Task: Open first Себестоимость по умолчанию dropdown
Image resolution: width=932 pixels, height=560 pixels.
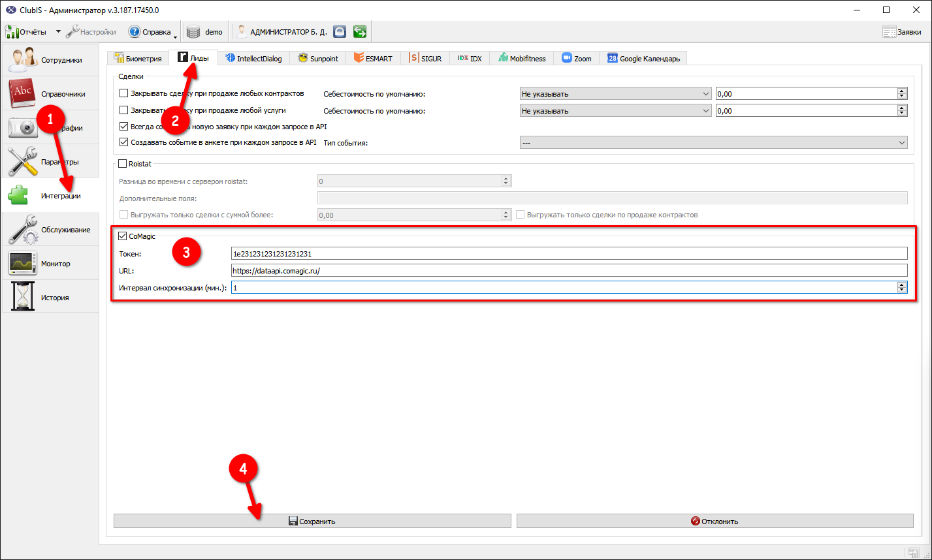Action: 616,93
